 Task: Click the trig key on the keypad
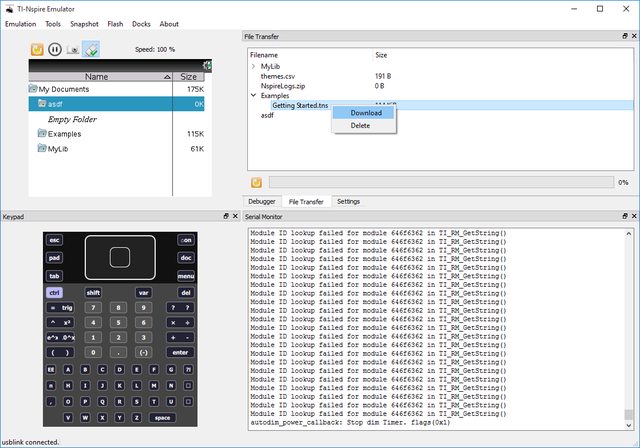pyautogui.click(x=67, y=308)
